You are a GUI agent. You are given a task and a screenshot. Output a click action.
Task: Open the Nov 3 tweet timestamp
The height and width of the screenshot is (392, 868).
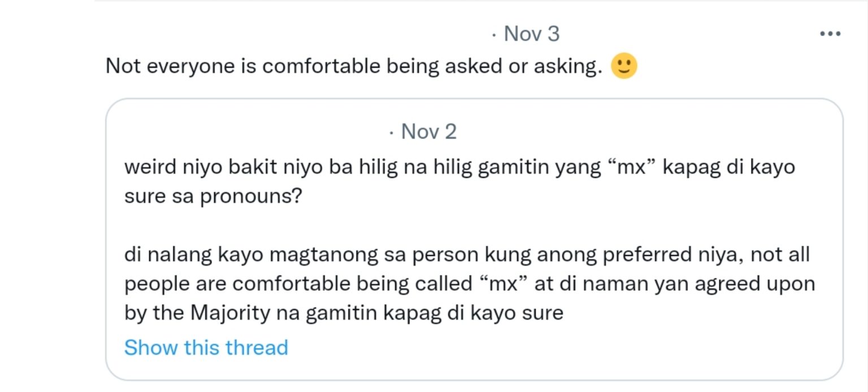pyautogui.click(x=531, y=34)
